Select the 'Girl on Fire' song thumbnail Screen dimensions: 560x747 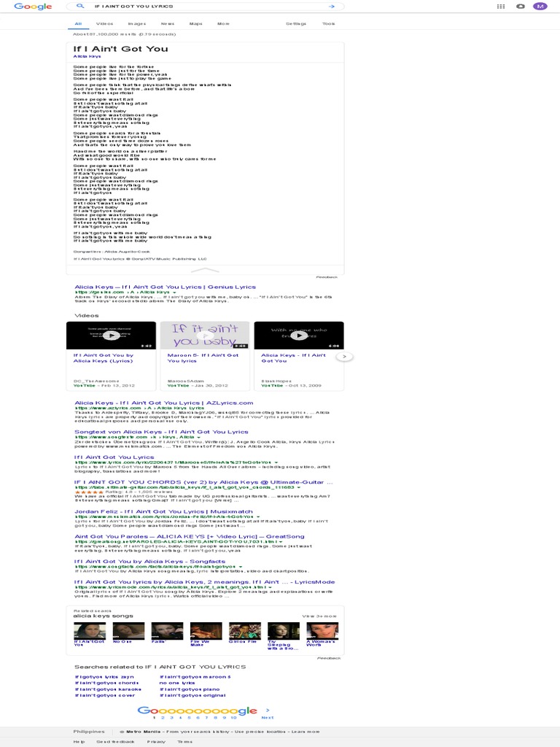245,631
